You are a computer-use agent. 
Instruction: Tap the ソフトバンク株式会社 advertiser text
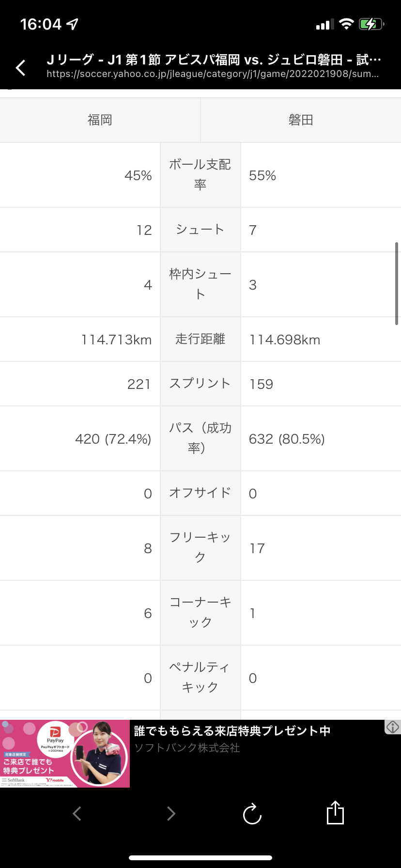click(x=187, y=748)
